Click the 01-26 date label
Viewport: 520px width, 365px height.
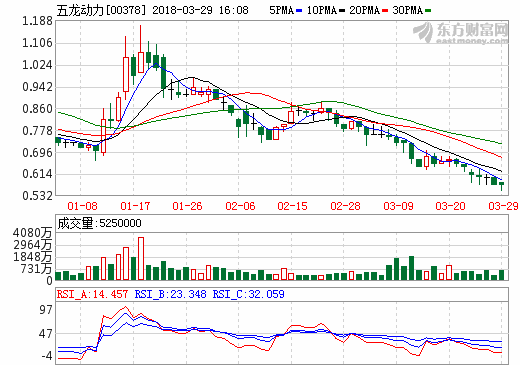tap(187, 206)
